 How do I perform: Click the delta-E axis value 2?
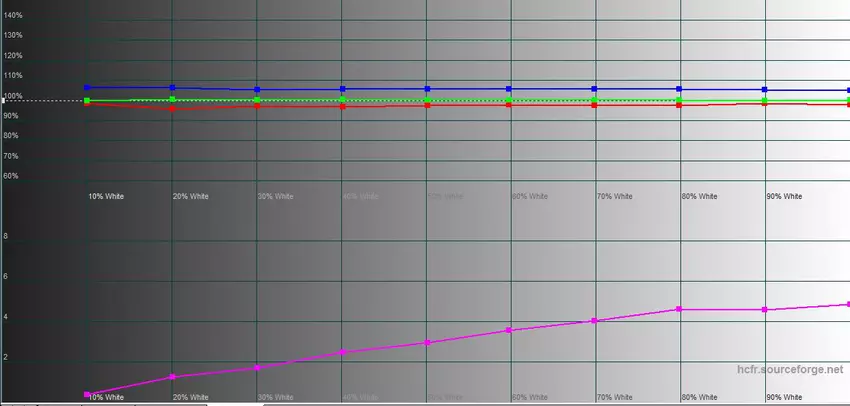click(6, 357)
